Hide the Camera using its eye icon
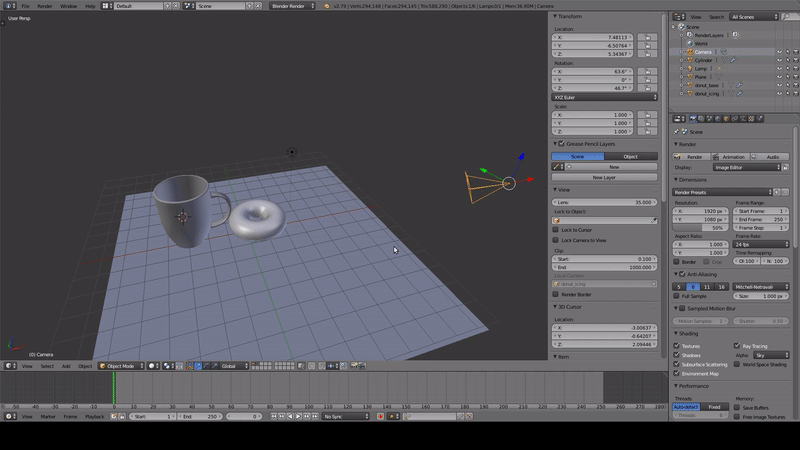Image resolution: width=800 pixels, height=450 pixels. coord(779,51)
